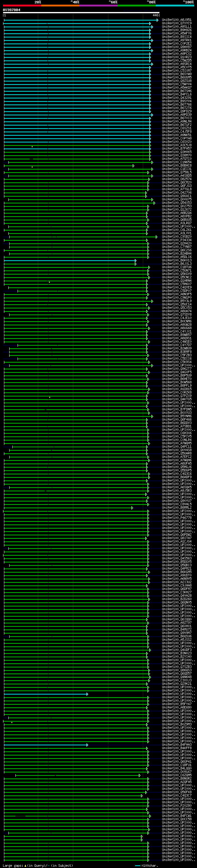Select label UniRef100_A9SRC4
197x868 pixels.
click(x=176, y=64)
